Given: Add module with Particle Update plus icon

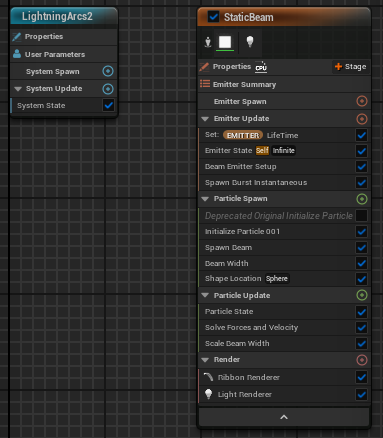Looking at the screenshot, I should [x=362, y=295].
